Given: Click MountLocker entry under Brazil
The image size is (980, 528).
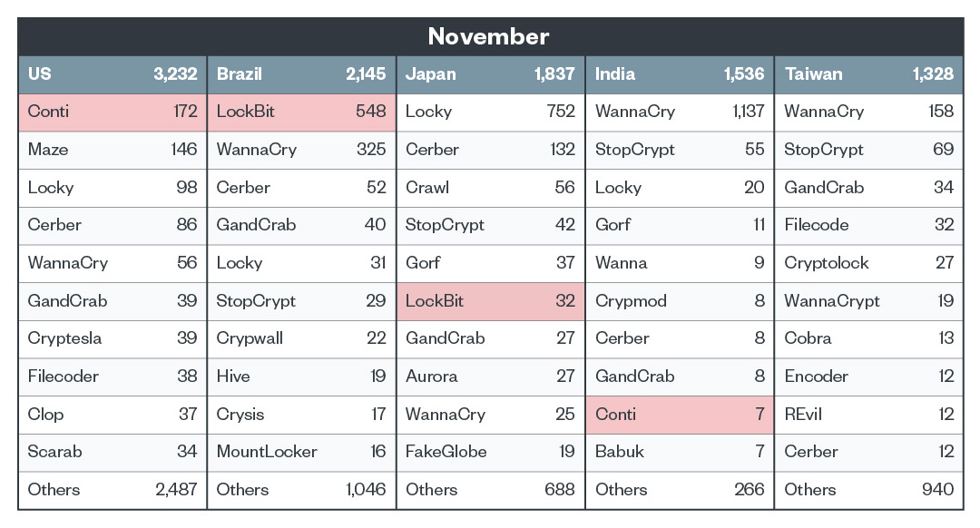Looking at the screenshot, I should point(267,452).
